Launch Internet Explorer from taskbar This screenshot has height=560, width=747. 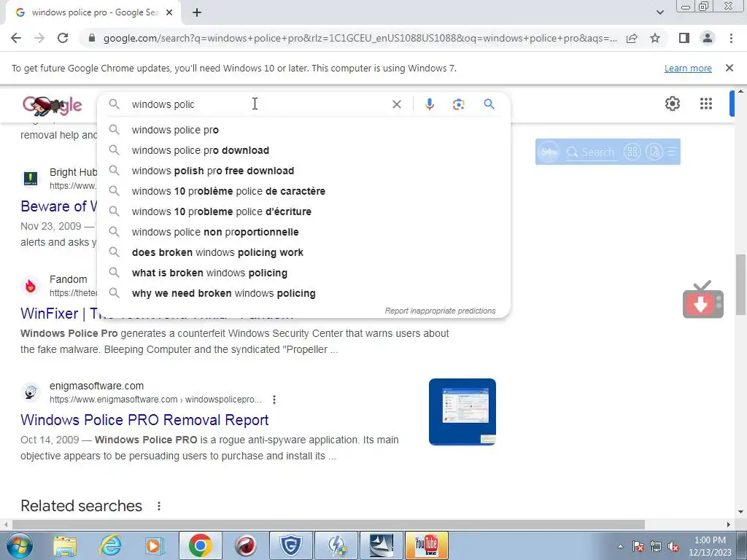coord(111,546)
